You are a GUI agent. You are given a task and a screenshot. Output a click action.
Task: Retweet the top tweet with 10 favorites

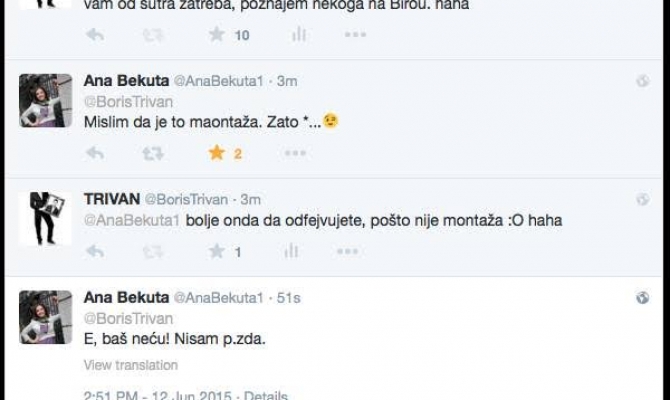(x=153, y=35)
